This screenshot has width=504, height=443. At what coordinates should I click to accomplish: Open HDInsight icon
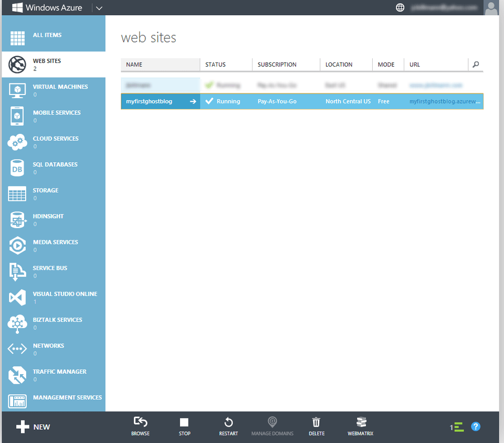point(18,220)
